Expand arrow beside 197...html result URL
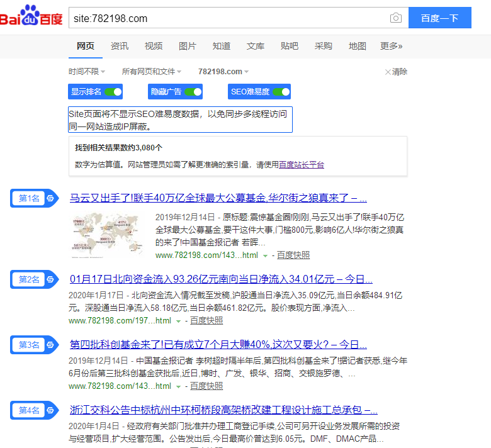This screenshot has height=448, width=491. click(x=178, y=321)
